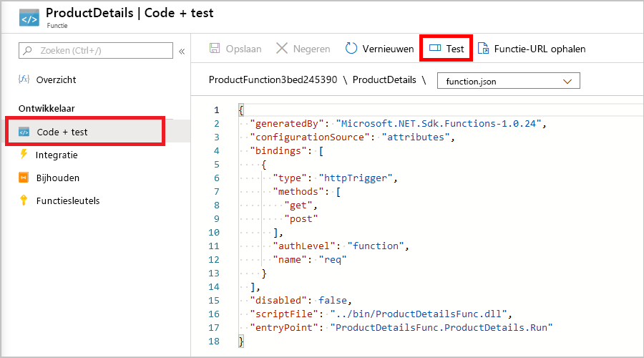Click the Vernieuwen button label
The image size is (644, 358).
click(x=388, y=49)
